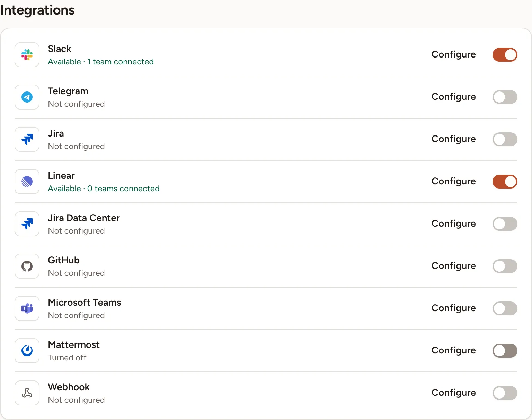Select the Jira icon above Linear
Image resolution: width=532 pixels, height=420 pixels.
27,139
